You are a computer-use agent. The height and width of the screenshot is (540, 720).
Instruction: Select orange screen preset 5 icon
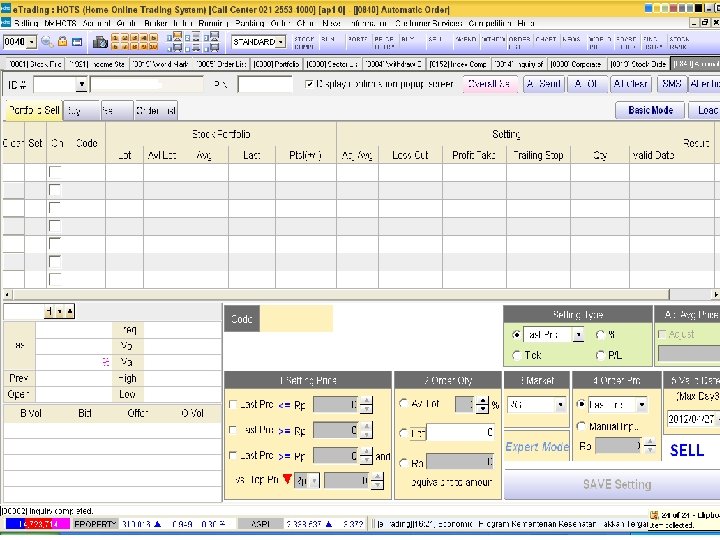[154, 37]
